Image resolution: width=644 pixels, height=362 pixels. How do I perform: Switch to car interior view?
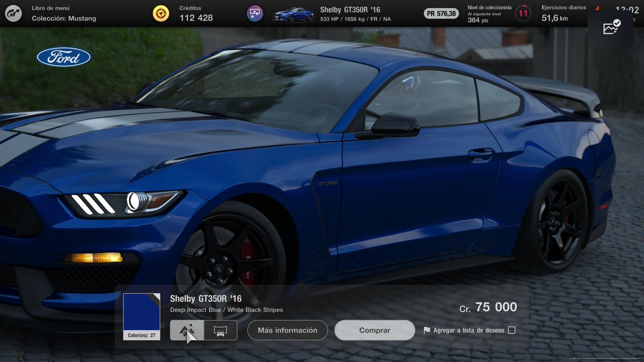pos(221,330)
